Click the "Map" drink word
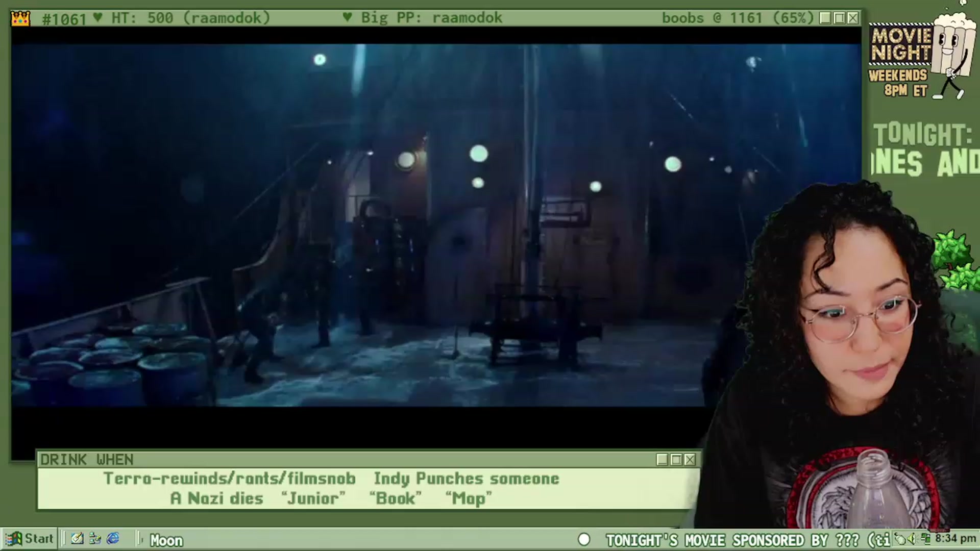This screenshot has width=980, height=551. coord(469,498)
